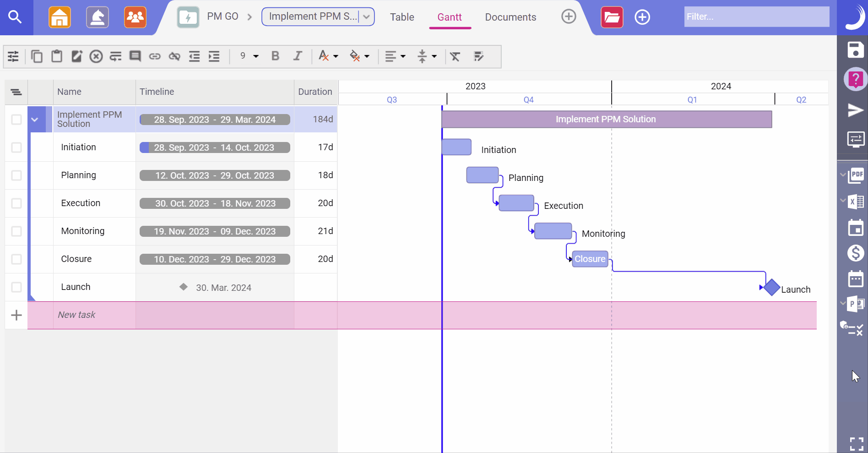The width and height of the screenshot is (868, 453).
Task: Open the orange team members icon
Action: pos(135,17)
